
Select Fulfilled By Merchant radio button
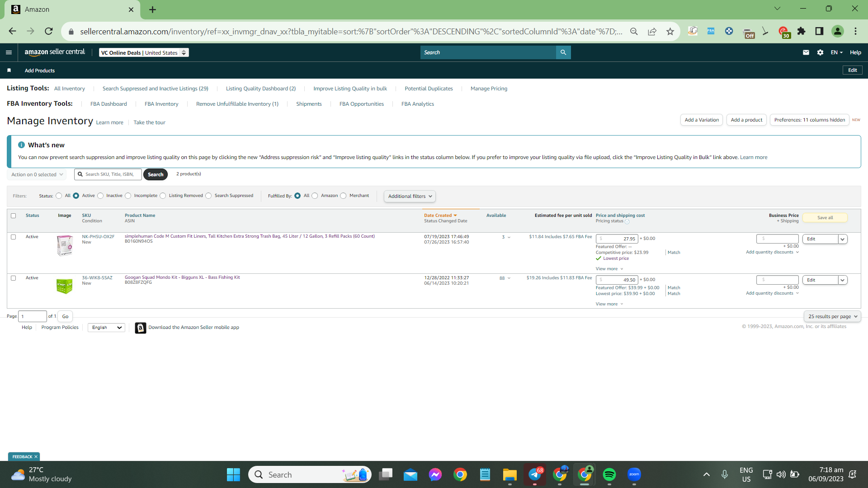coord(343,196)
